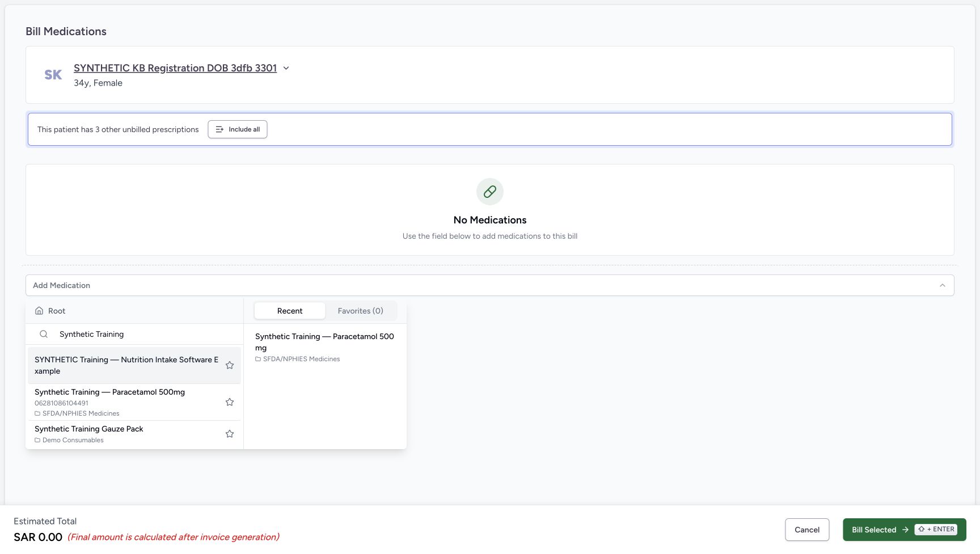Screen dimensions: 980x554
Task: Click the Add Medication field
Action: tap(490, 285)
